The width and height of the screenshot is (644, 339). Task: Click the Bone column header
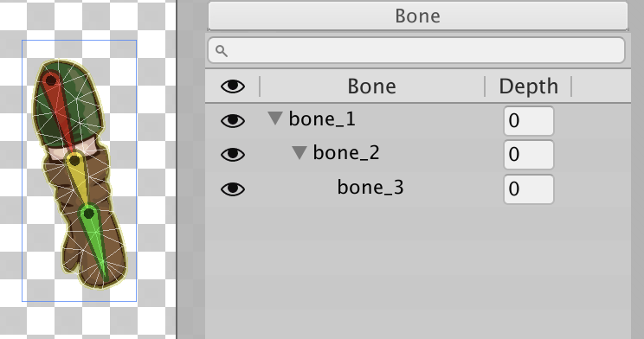tap(372, 86)
